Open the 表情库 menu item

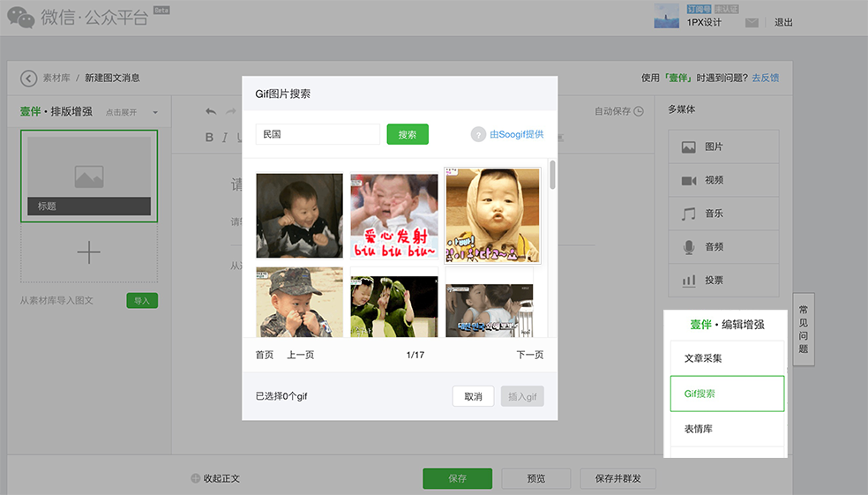[723, 429]
